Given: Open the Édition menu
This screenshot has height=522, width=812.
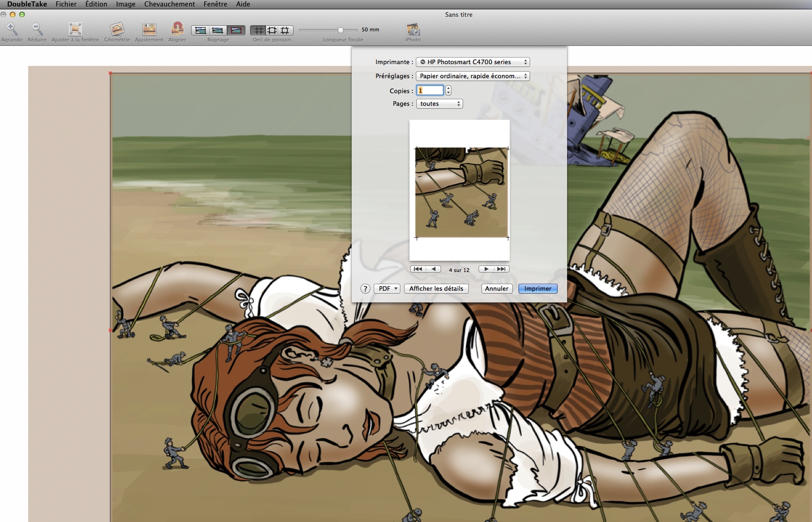Looking at the screenshot, I should point(96,4).
